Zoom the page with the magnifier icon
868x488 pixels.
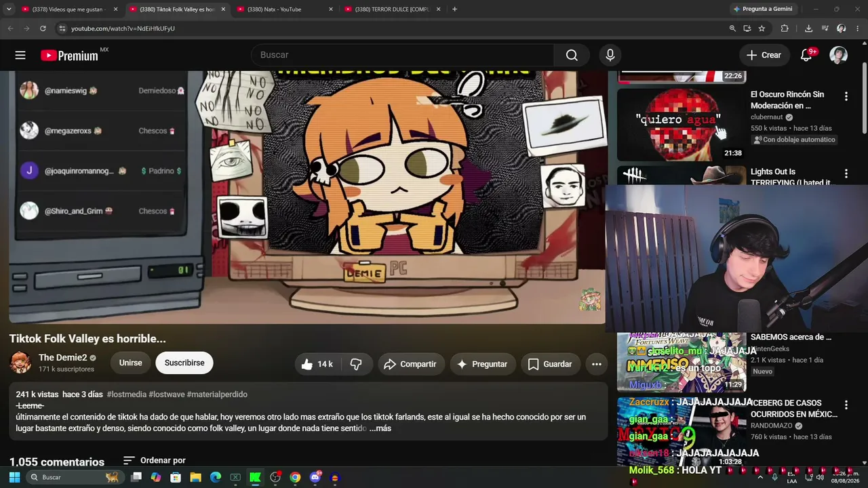pos(732,28)
